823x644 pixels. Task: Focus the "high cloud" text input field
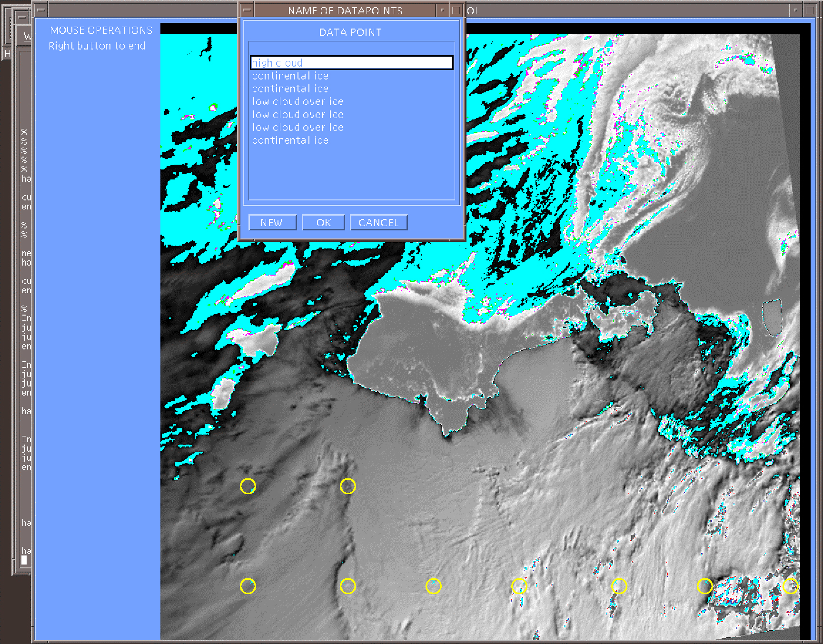351,63
